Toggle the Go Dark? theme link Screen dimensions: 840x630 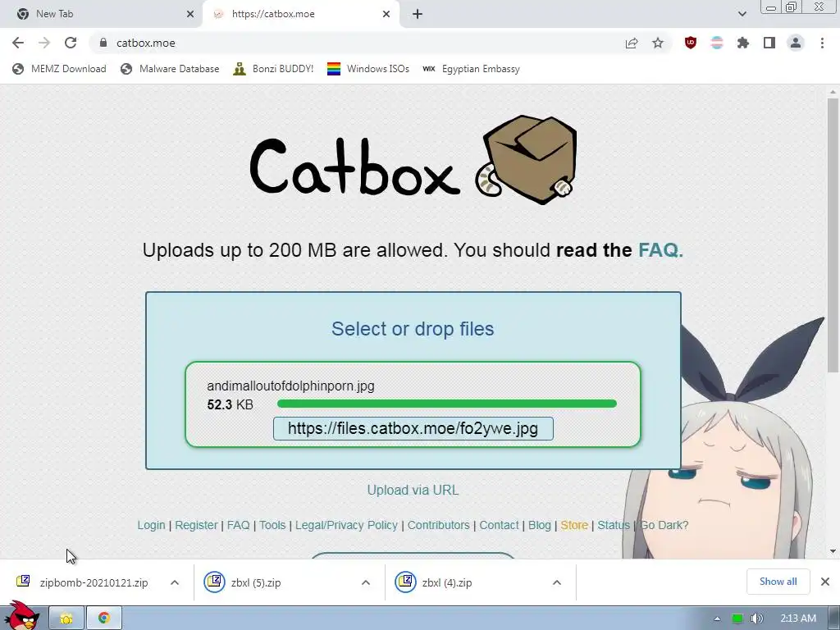point(664,525)
